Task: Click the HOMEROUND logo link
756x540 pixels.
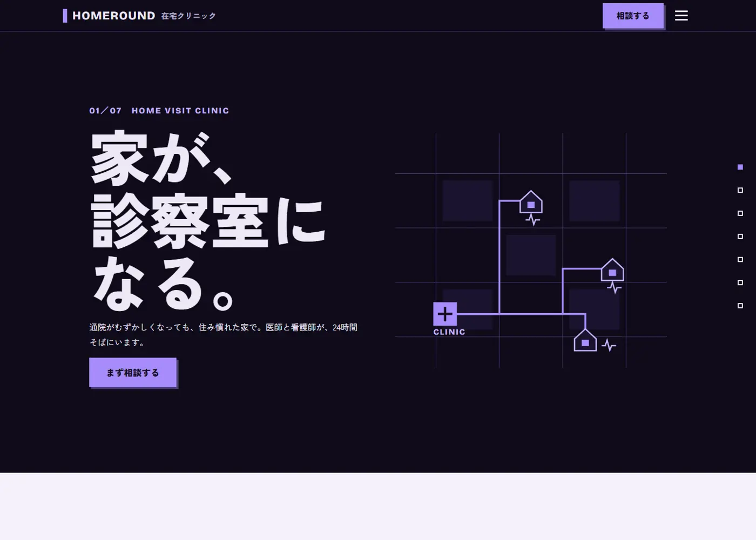Action: (x=139, y=16)
